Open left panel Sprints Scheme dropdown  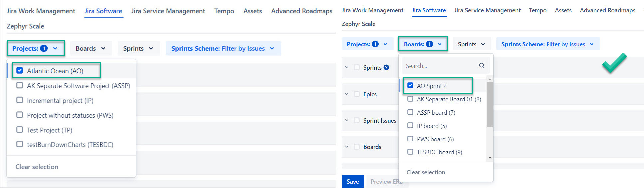223,48
